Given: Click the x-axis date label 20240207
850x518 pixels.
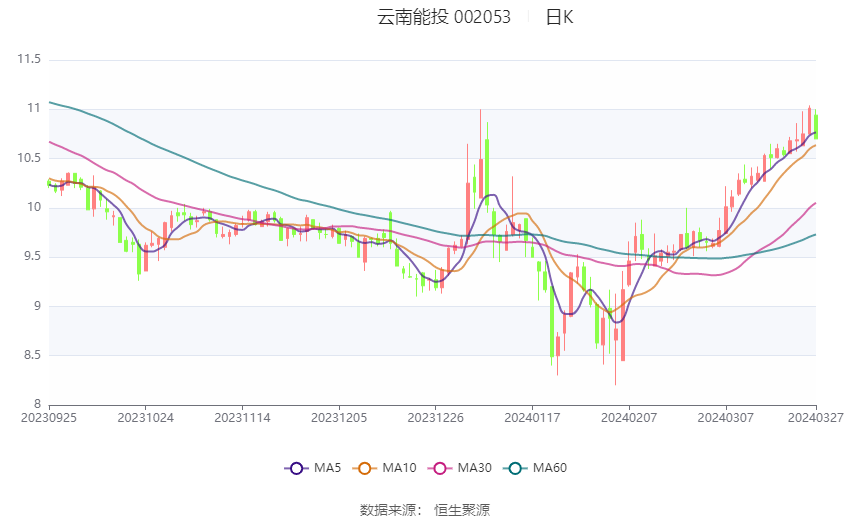Looking at the screenshot, I should [629, 418].
